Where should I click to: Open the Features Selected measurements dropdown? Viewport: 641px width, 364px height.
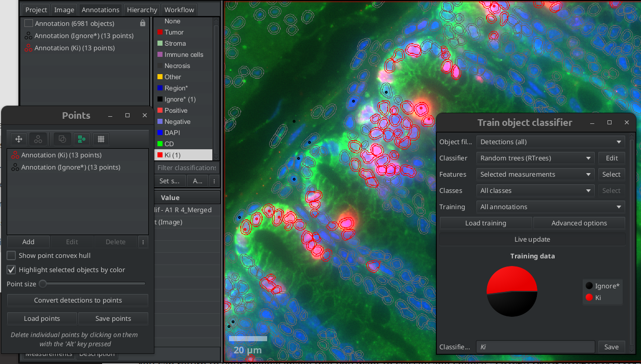click(x=535, y=175)
